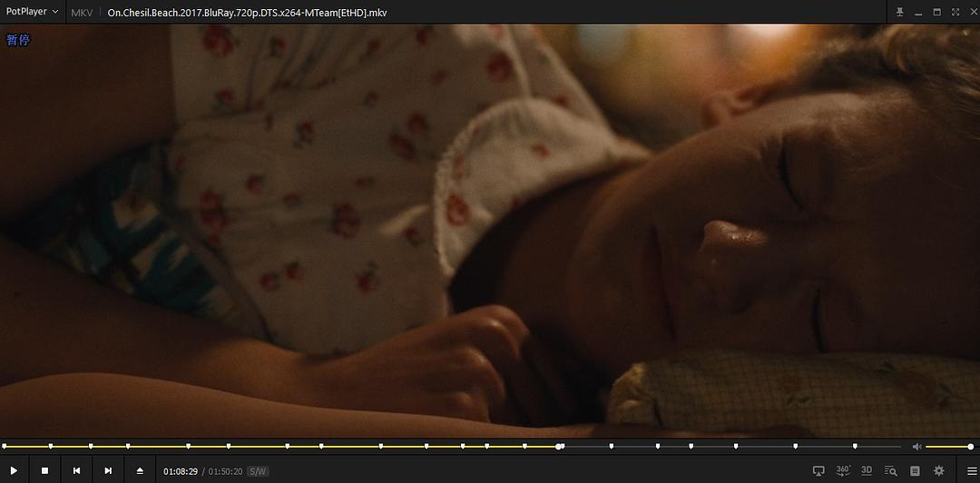The height and width of the screenshot is (483, 980).
Task: Open the PotPlayer main menu dropdown
Action: [x=32, y=12]
